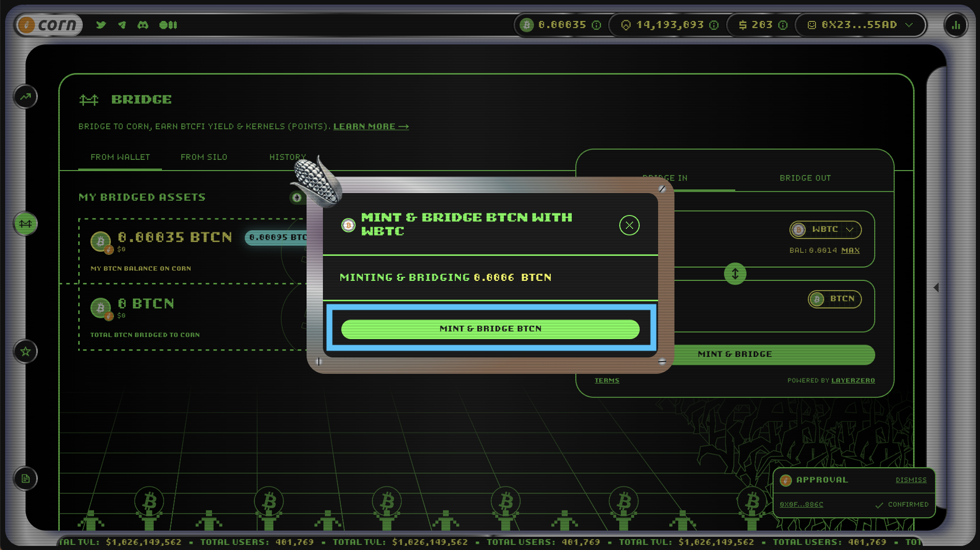Open the Twitter bird icon link
The image size is (980, 550).
[101, 25]
